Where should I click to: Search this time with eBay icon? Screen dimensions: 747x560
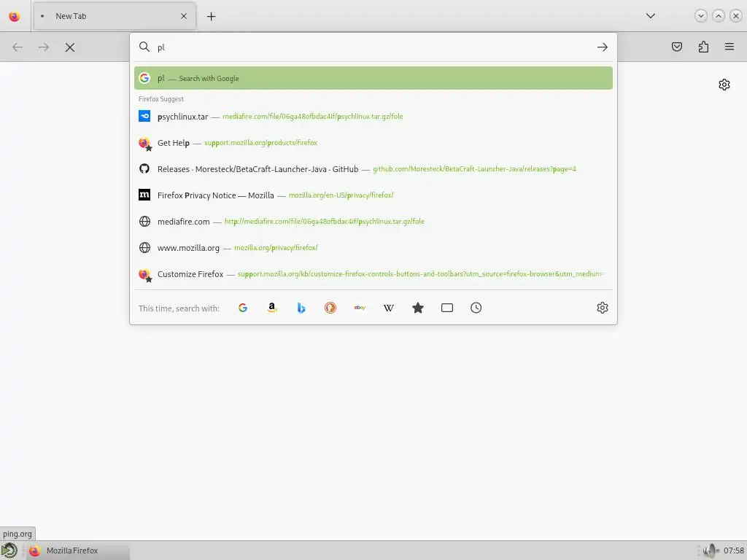point(360,308)
